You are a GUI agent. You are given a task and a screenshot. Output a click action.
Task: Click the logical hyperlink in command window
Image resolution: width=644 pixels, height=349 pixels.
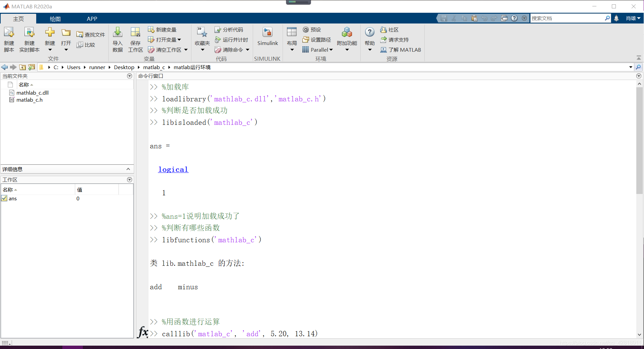(173, 169)
